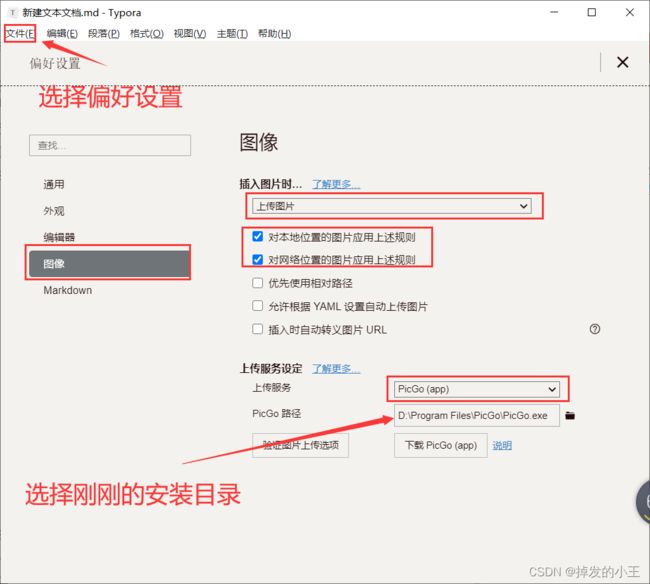Screen dimensions: 650x584
Task: Maximize the Typora window
Action: point(592,12)
